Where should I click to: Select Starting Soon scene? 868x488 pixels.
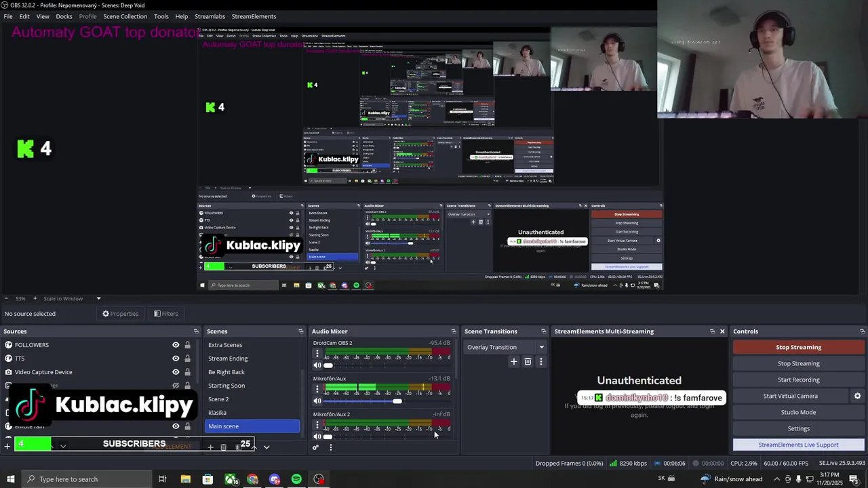tap(252, 386)
